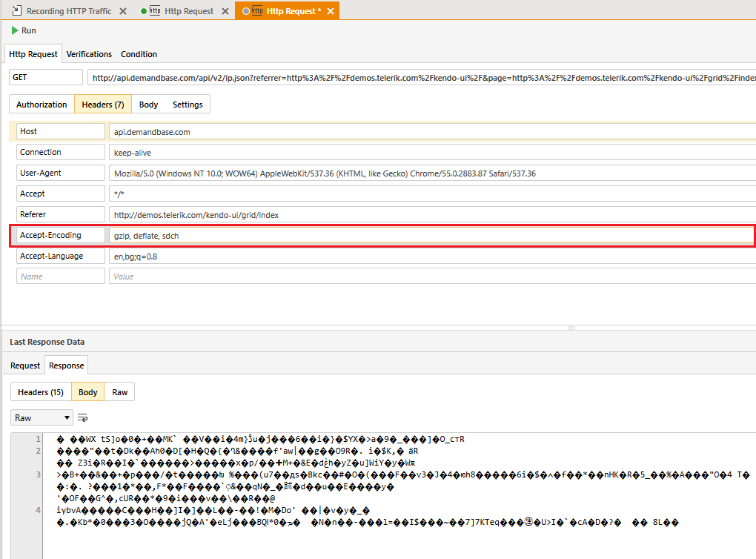Select the Headers (7) section
Viewport: 756px width, 559px height.
[103, 105]
